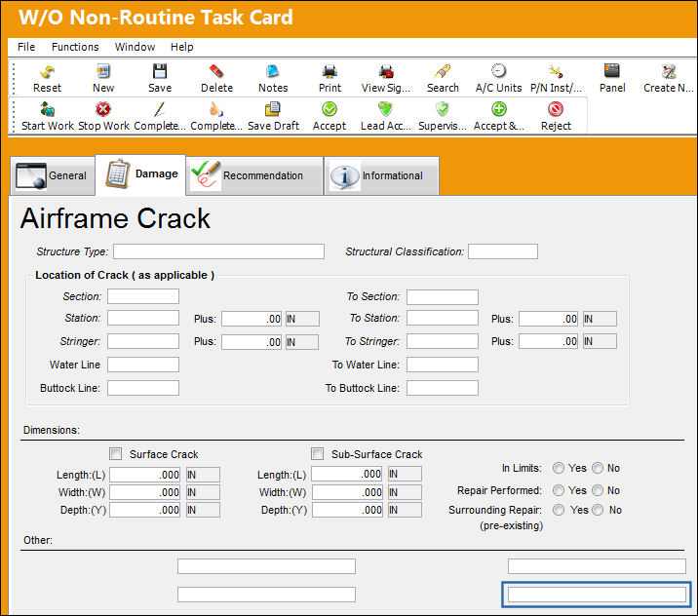Switch to the Recommendation tab

[x=254, y=175]
